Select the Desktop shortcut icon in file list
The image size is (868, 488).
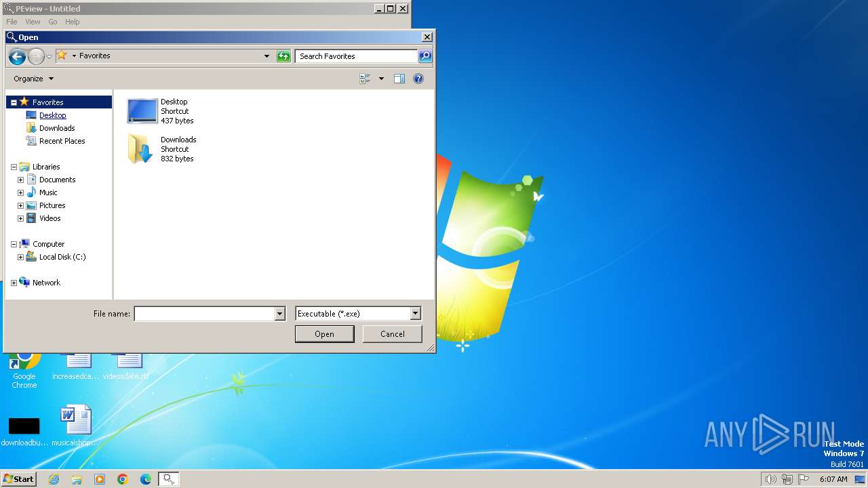tap(142, 111)
